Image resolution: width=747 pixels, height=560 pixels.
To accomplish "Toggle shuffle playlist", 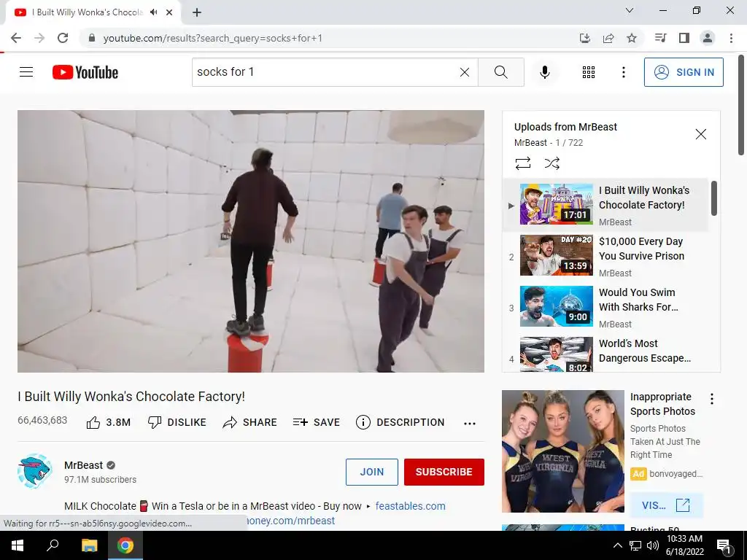I will pyautogui.click(x=552, y=163).
